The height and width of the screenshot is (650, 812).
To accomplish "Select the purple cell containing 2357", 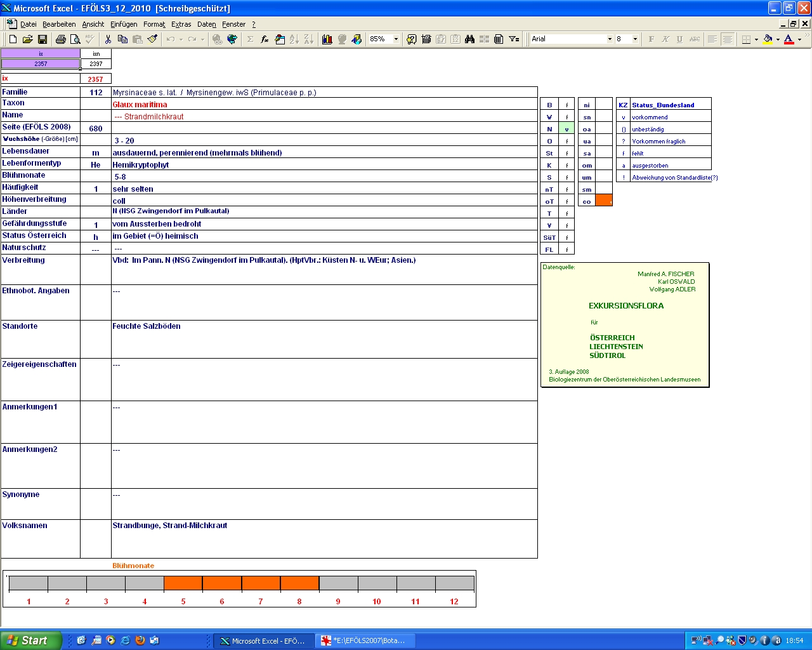I will click(x=41, y=64).
